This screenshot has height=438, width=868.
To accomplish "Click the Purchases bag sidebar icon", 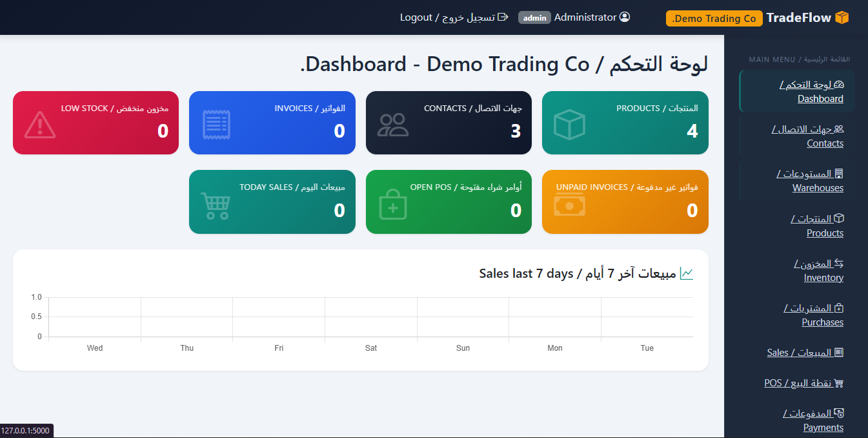I will point(839,308).
